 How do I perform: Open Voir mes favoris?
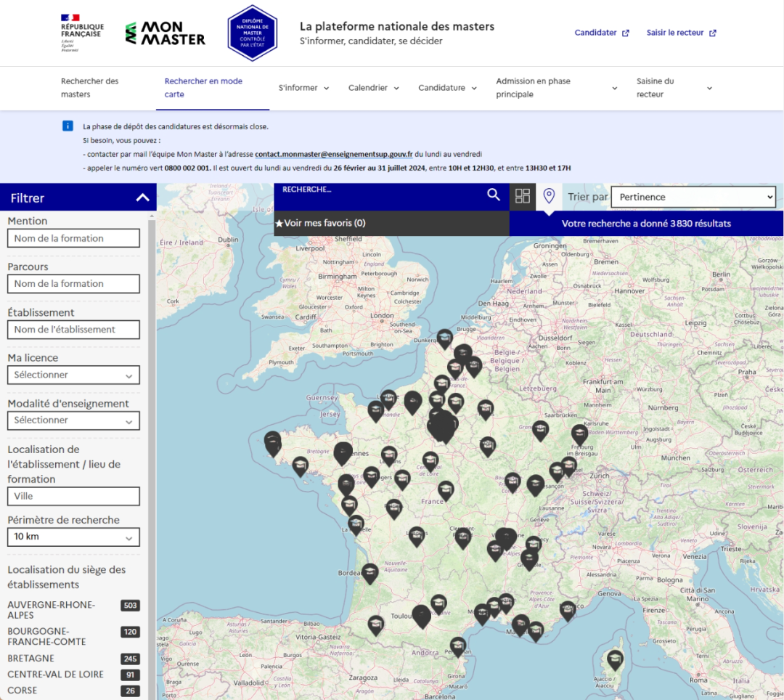coord(320,224)
